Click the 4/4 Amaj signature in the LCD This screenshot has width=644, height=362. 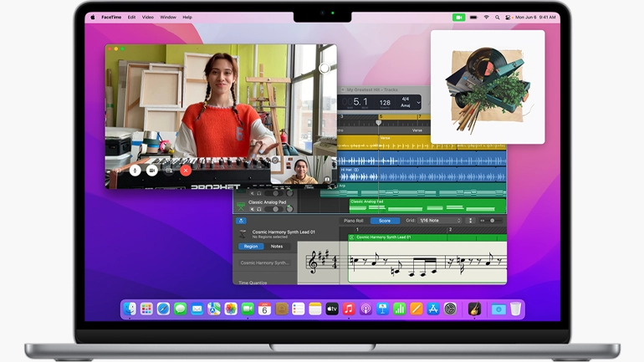point(406,102)
